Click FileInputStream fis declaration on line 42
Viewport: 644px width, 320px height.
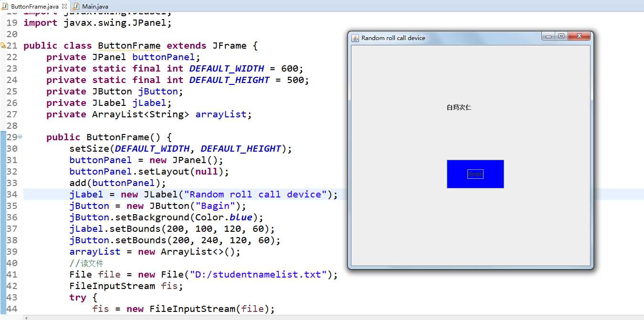pyautogui.click(x=126, y=286)
